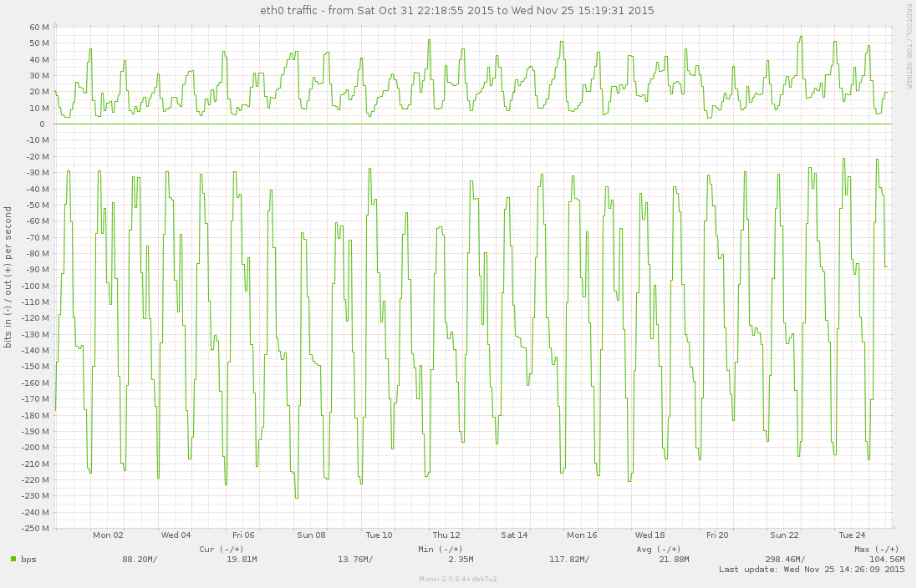Click the green bps legend color square
Viewport: 917px width, 588px height.
(x=13, y=559)
